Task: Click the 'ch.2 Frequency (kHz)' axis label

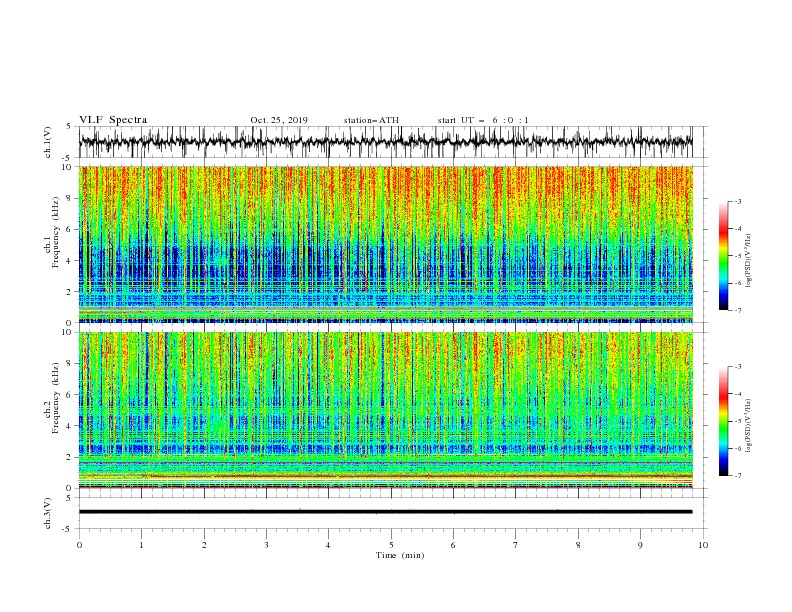Action: click(52, 399)
